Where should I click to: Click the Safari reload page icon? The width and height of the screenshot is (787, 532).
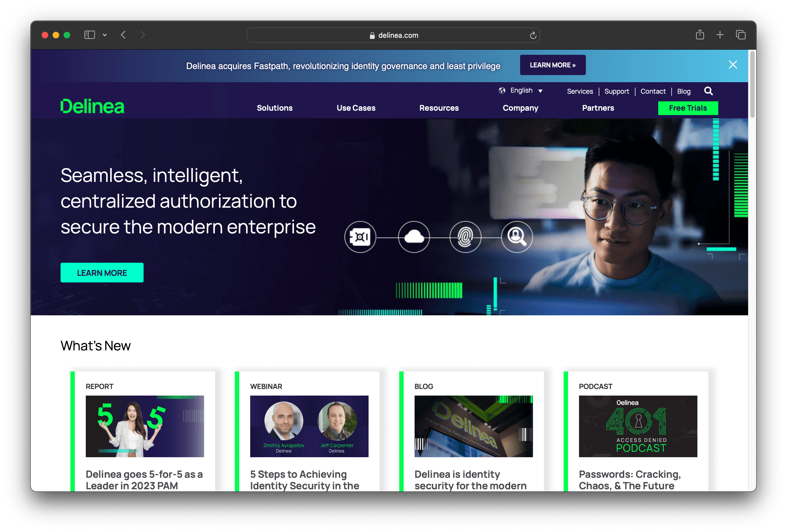[533, 35]
